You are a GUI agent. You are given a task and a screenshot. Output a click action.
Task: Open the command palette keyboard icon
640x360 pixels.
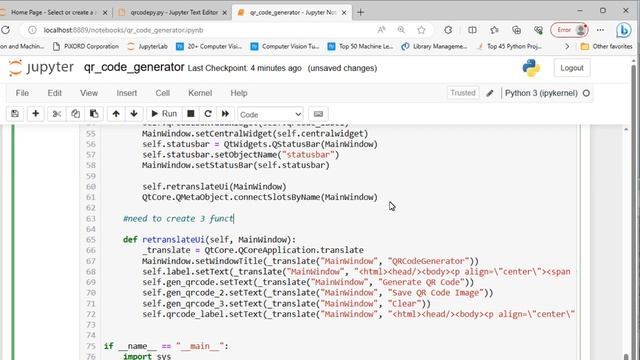318,114
